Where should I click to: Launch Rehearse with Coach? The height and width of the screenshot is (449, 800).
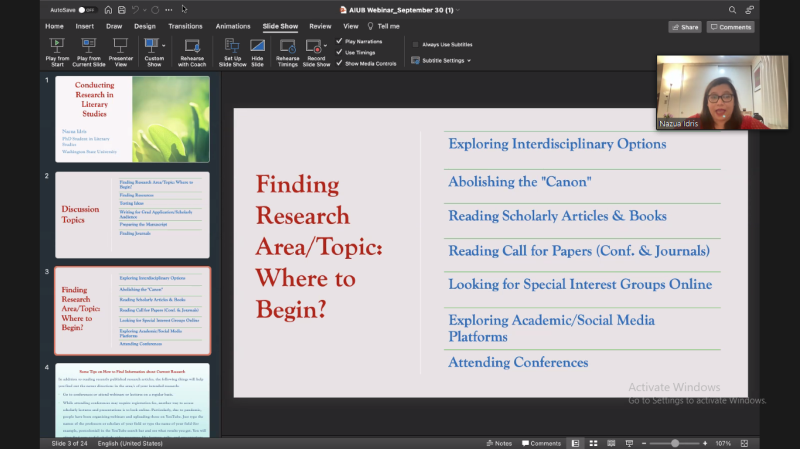191,45
